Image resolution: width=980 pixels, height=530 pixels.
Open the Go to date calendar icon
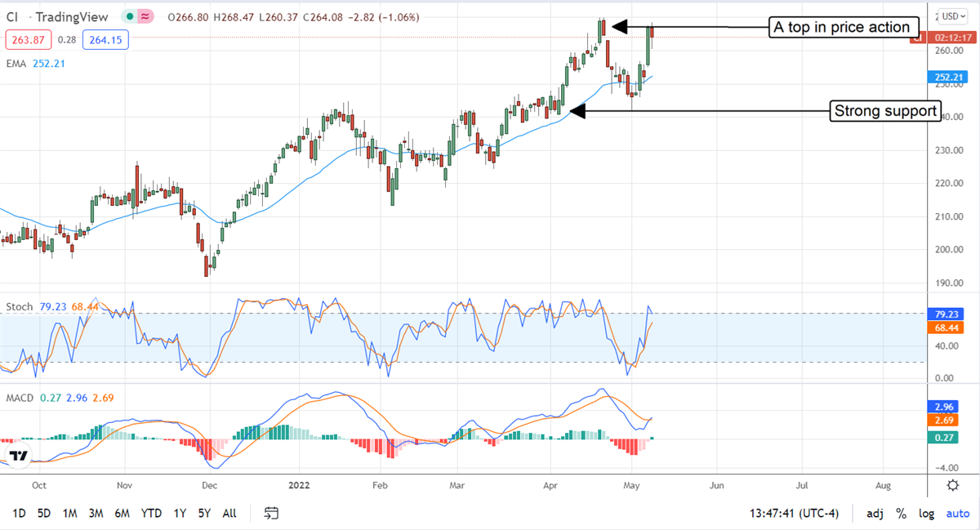coord(272,513)
